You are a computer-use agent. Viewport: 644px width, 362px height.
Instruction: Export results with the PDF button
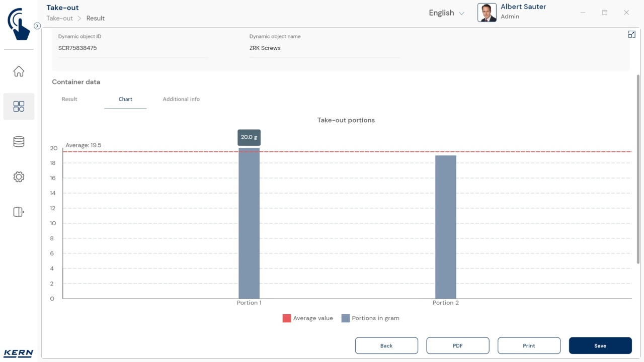point(457,346)
